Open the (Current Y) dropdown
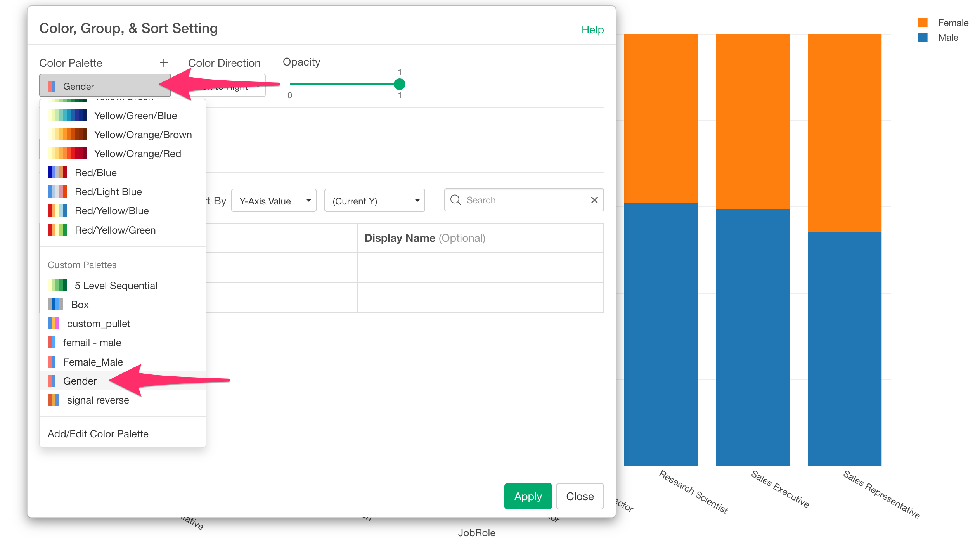This screenshot has height=544, width=980. tap(374, 201)
